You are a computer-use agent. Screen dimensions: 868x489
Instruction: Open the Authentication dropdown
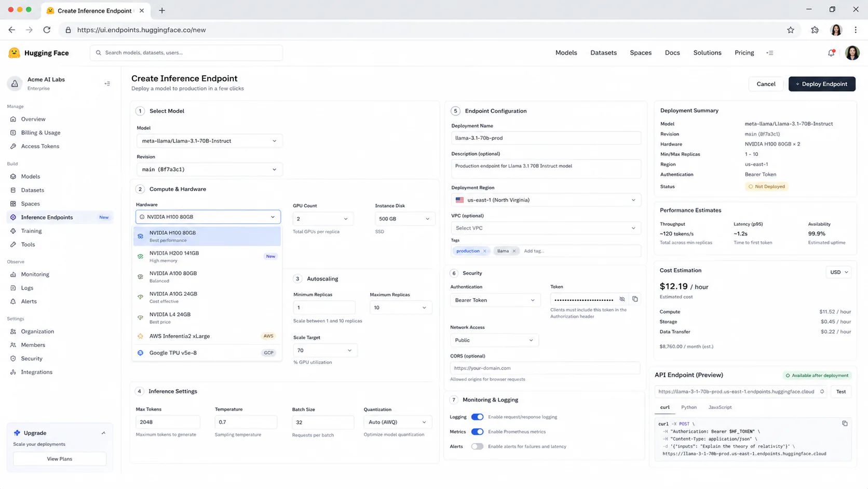(x=495, y=300)
